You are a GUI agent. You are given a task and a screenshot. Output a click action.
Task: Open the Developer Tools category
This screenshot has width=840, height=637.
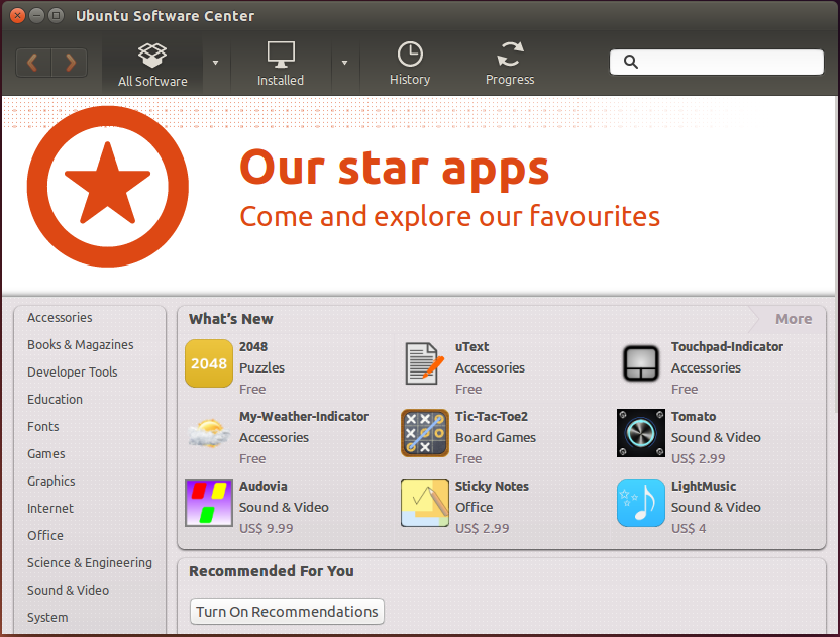(x=72, y=372)
